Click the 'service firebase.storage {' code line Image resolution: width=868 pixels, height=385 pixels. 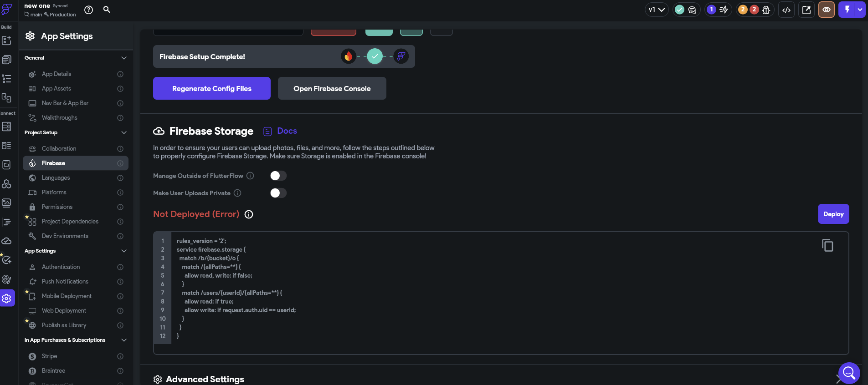pos(211,250)
